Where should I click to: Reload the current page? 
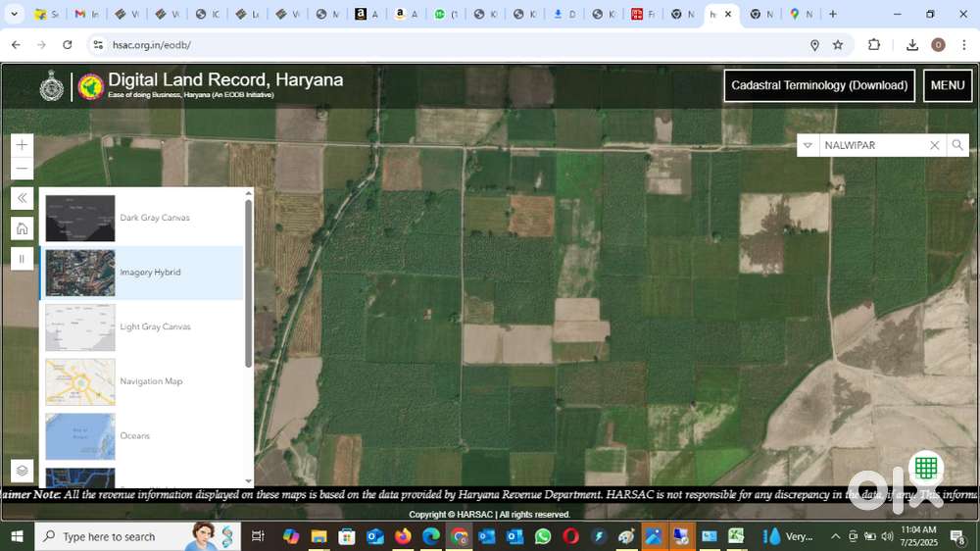point(68,45)
